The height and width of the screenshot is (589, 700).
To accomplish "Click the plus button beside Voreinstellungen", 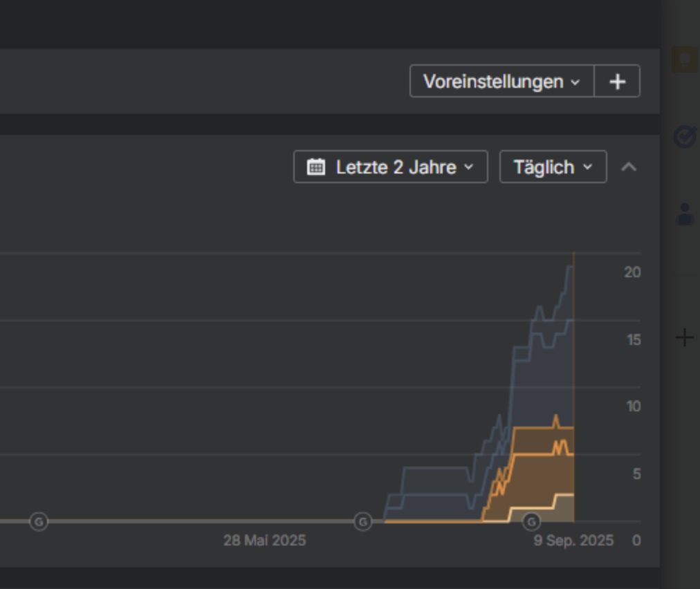I will 617,82.
